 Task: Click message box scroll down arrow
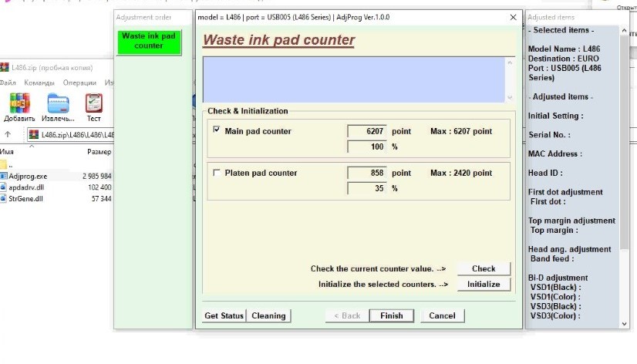tap(510, 97)
